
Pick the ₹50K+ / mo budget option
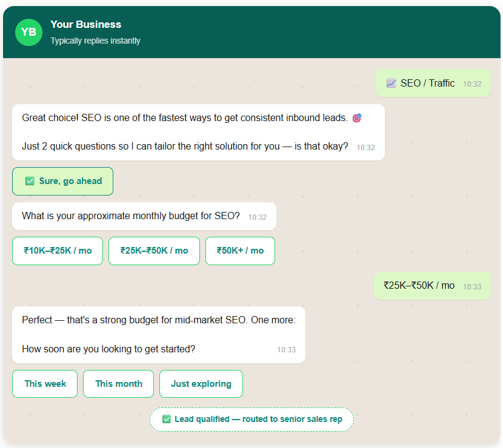[x=240, y=251]
